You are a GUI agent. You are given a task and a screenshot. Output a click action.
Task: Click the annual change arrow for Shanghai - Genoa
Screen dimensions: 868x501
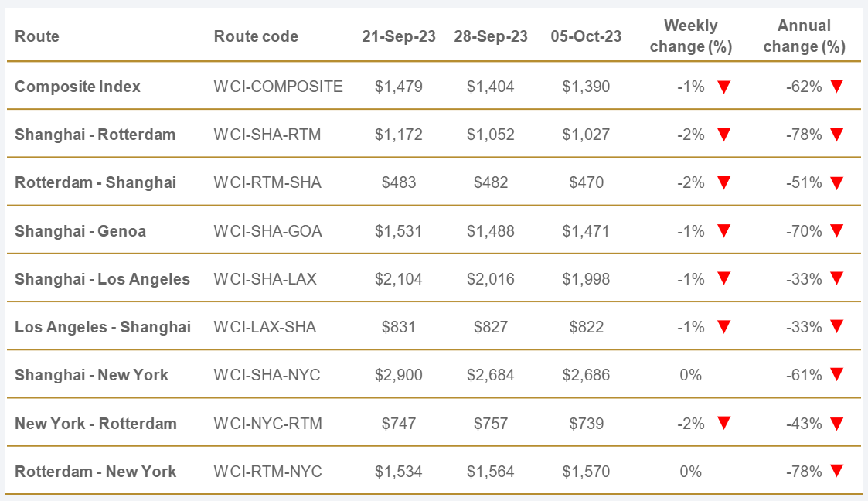pos(836,230)
